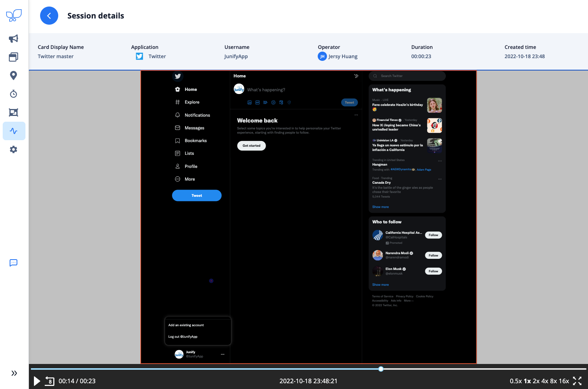
Task: Select the activity pulse sidebar icon
Action: (14, 131)
